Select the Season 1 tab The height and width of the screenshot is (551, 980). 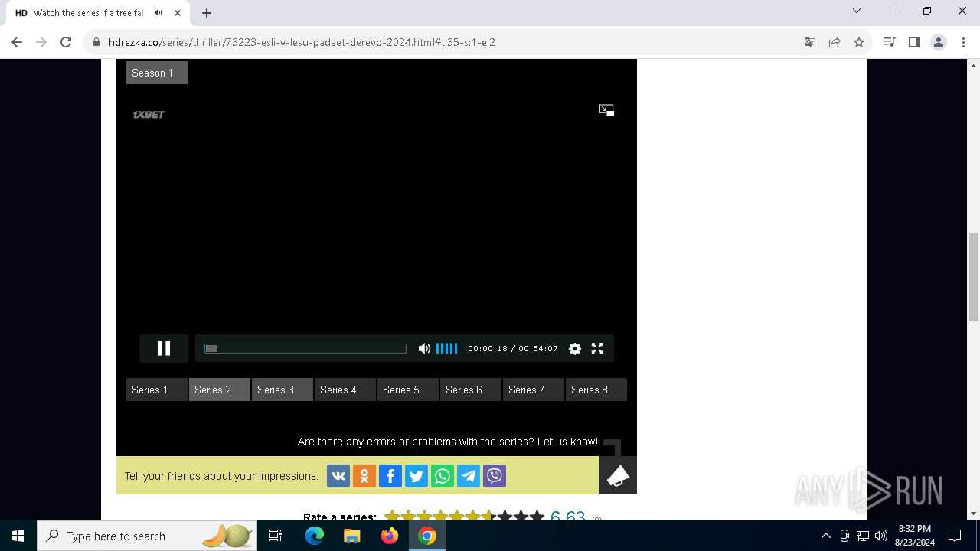coord(157,73)
